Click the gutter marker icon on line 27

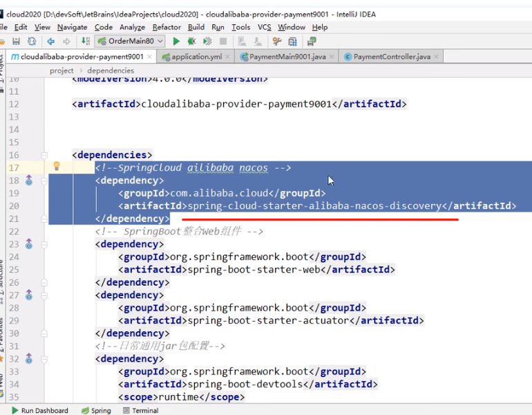click(x=29, y=295)
